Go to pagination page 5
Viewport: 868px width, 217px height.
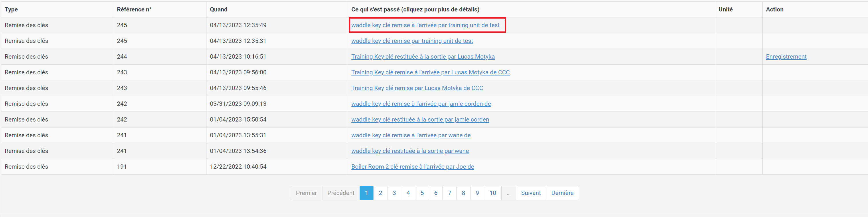pyautogui.click(x=422, y=193)
